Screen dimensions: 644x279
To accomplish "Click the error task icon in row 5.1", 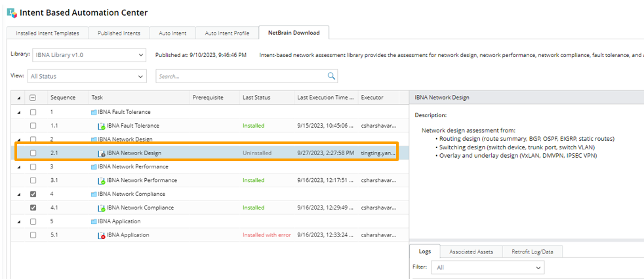I will coord(102,236).
